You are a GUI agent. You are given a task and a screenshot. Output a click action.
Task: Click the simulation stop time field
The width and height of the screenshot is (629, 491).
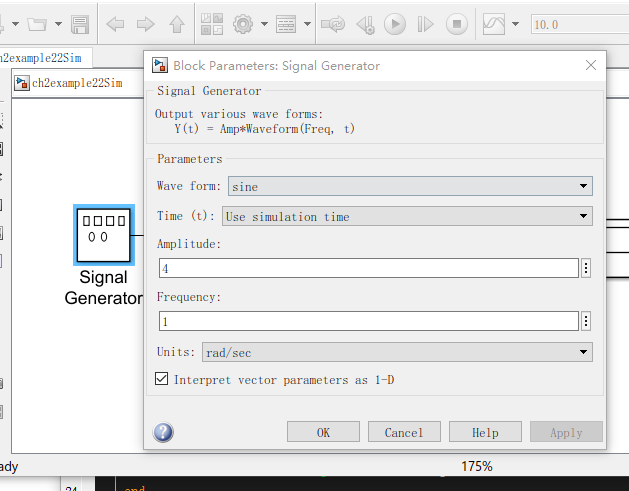click(x=580, y=24)
